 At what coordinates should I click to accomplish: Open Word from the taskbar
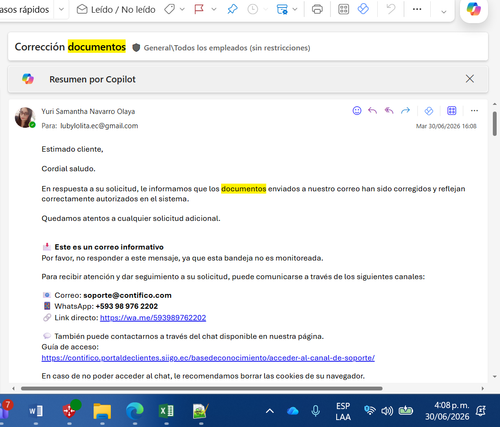[x=36, y=411]
